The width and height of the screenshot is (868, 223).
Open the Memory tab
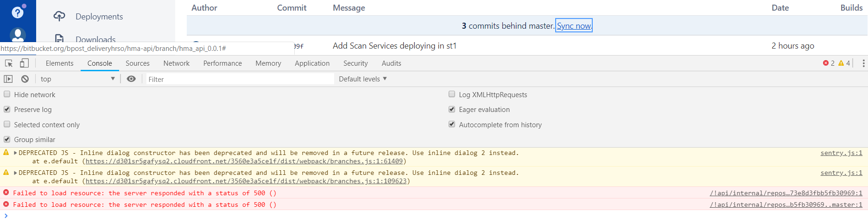click(x=268, y=63)
